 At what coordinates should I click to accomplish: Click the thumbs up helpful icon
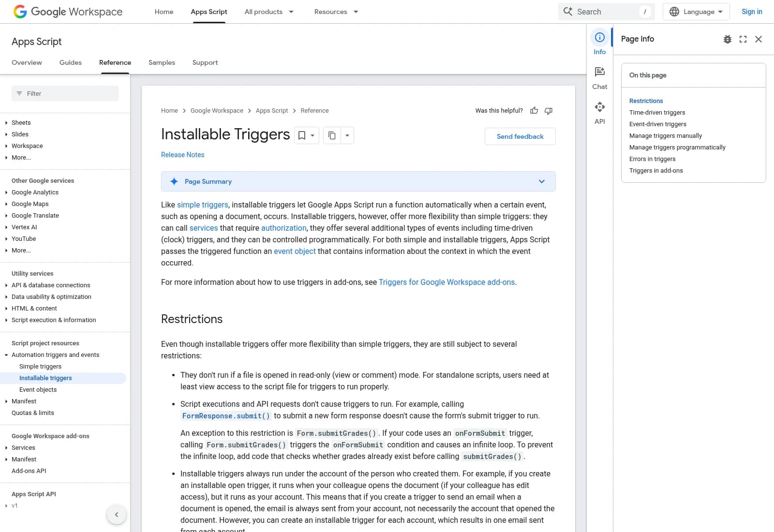pos(534,111)
